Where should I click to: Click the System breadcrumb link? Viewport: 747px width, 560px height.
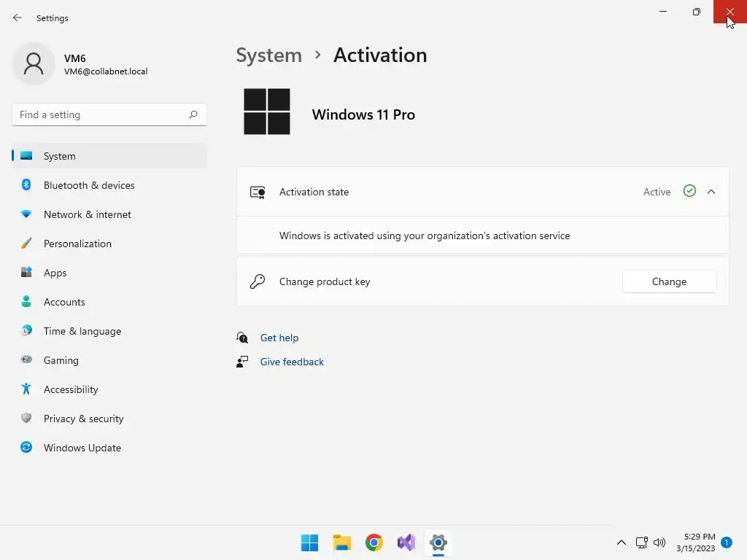pos(268,55)
